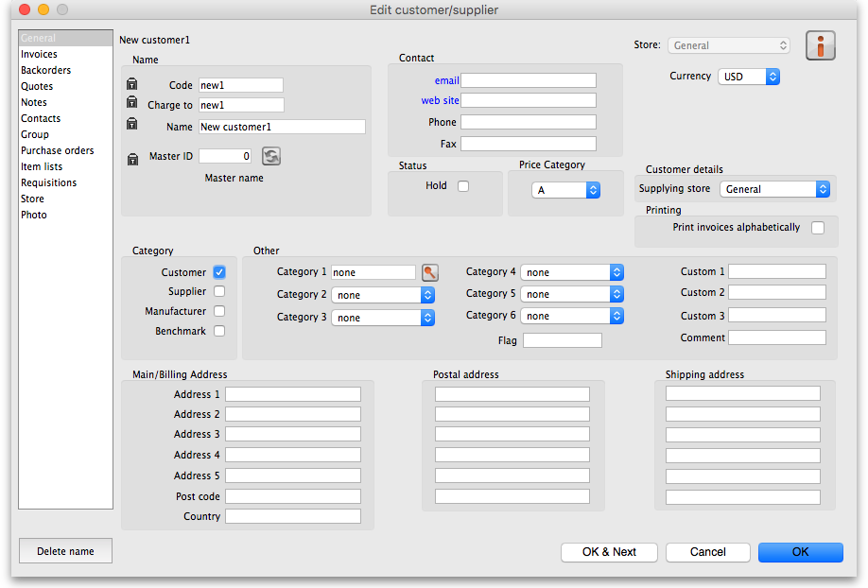Enable Print invoices alphabetically
Screen dimensions: 868x588
click(818, 228)
